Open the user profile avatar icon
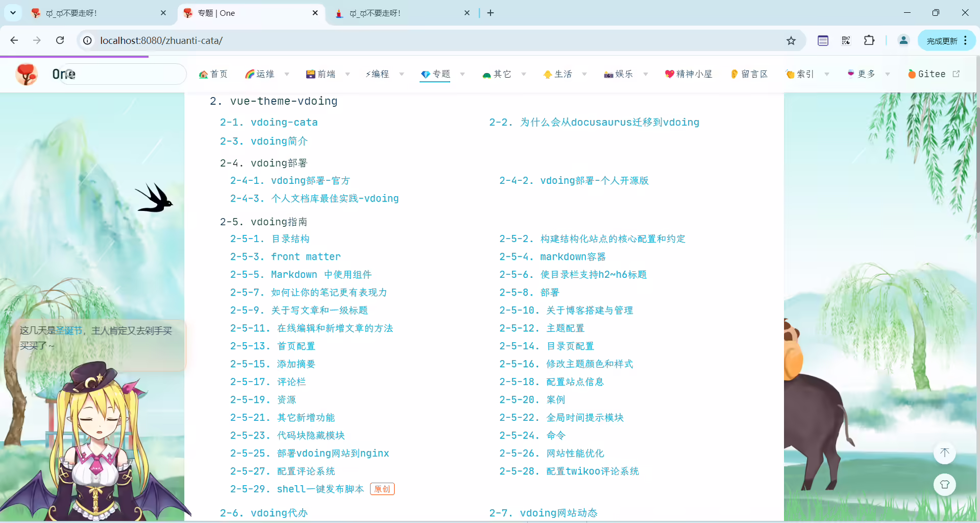The image size is (980, 523). click(x=903, y=40)
